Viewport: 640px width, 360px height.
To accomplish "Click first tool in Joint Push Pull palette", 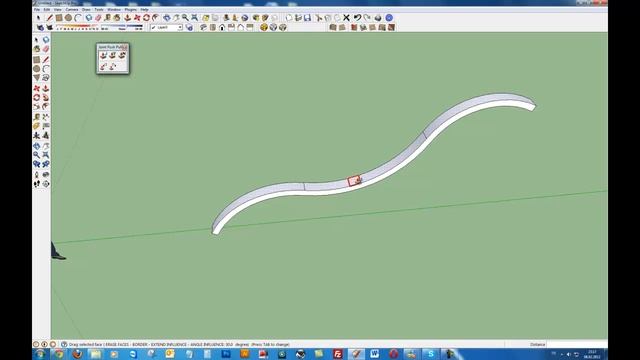I will (x=103, y=56).
